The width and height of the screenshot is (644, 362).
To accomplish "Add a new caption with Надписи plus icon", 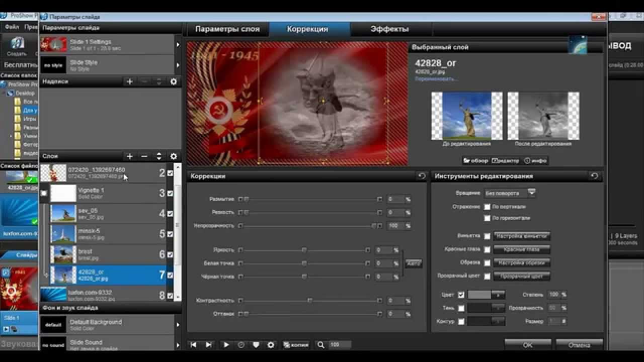I will 129,81.
